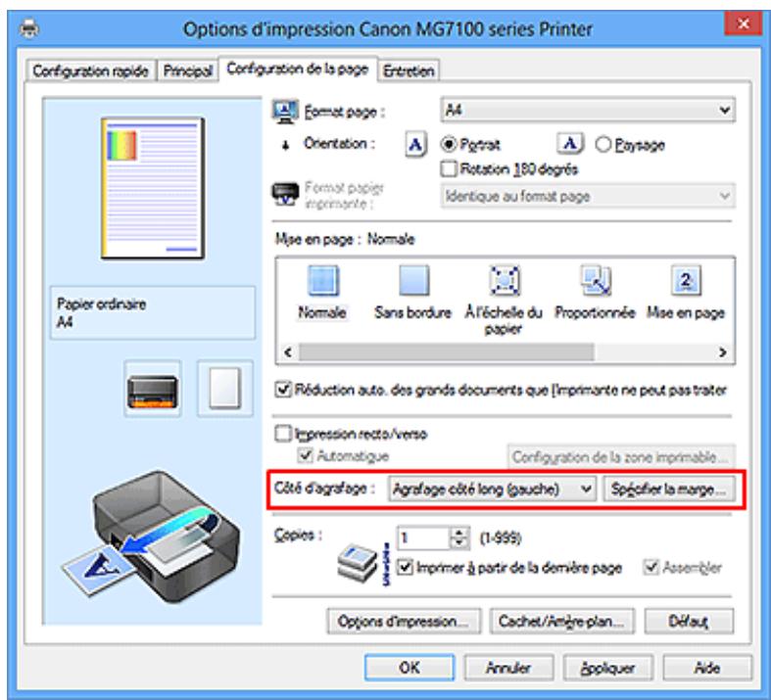
Task: Enable Rotation 180 degrés checkbox
Action: click(x=449, y=169)
